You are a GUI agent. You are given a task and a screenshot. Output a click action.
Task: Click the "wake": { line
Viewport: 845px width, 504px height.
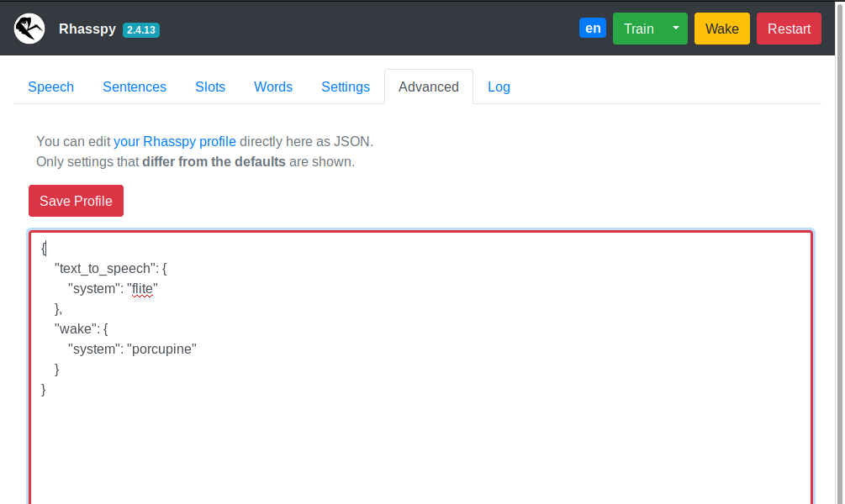pyautogui.click(x=81, y=329)
